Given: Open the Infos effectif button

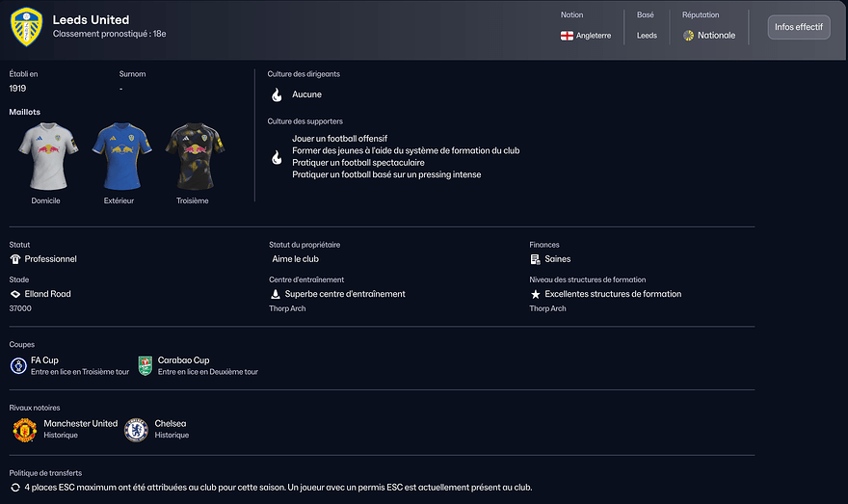Looking at the screenshot, I should (x=798, y=27).
